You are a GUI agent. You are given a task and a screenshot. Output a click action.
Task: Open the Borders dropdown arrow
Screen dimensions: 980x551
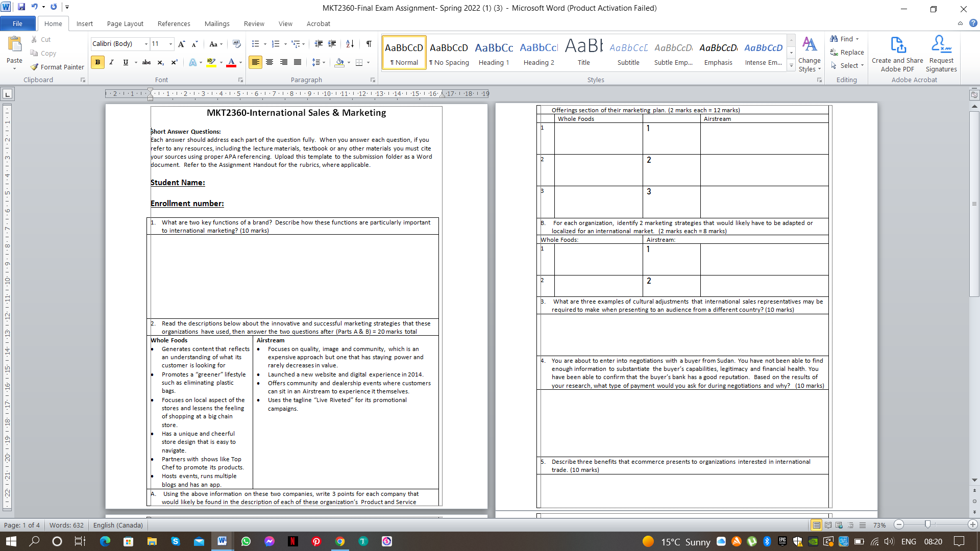[368, 62]
